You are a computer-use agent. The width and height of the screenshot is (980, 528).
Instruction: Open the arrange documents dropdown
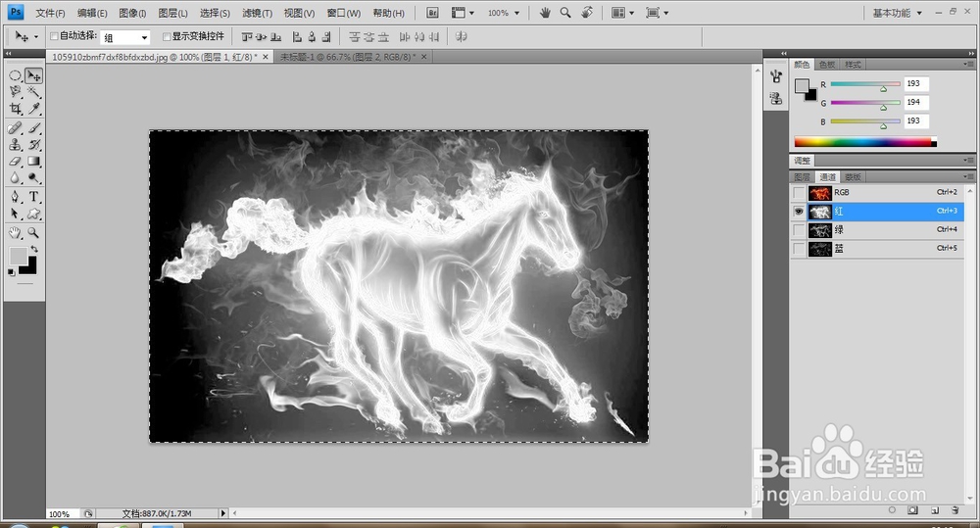[x=623, y=13]
